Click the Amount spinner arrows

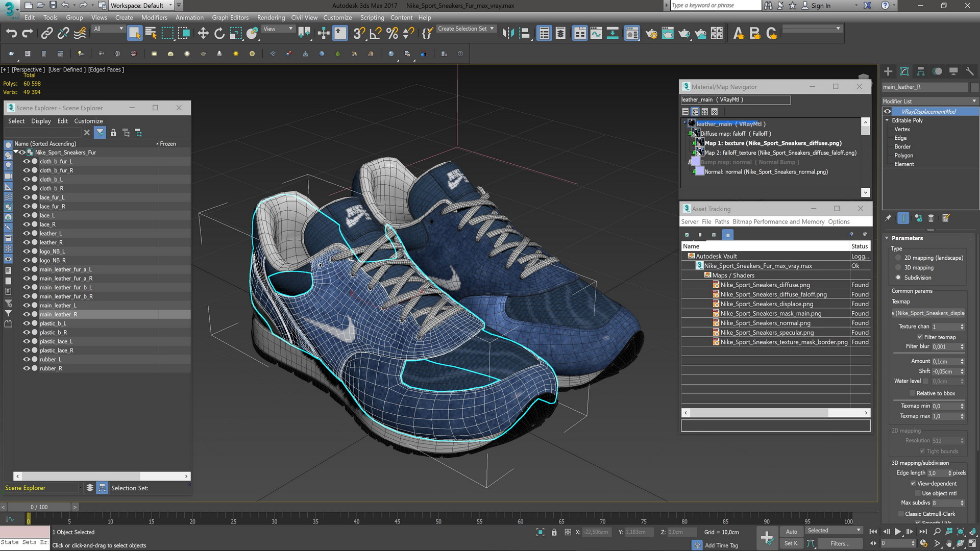tap(962, 362)
